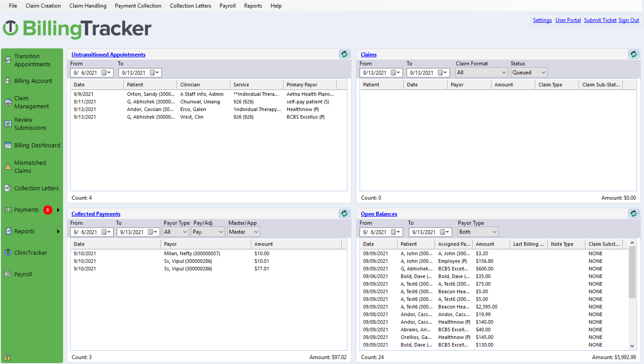Click the Open Balances scrollbar down arrow
The height and width of the screenshot is (364, 644).
tap(632, 346)
